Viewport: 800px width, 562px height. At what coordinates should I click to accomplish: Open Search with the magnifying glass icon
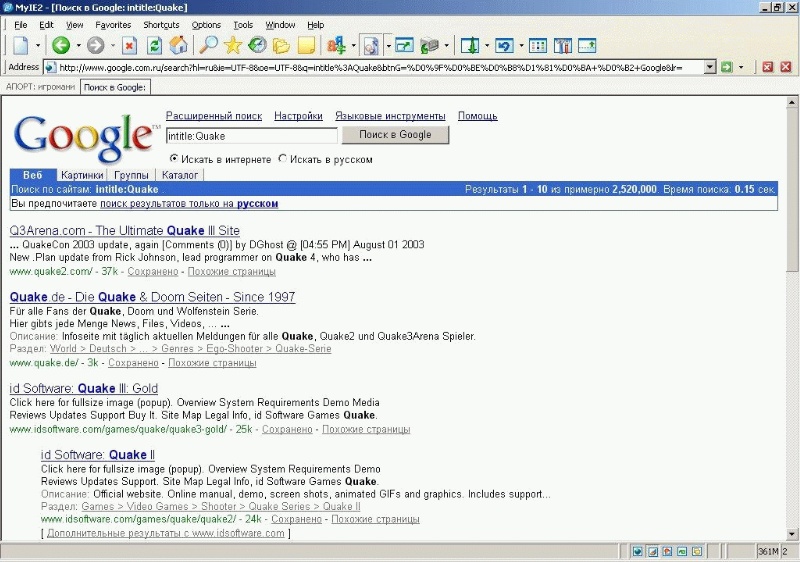(208, 46)
